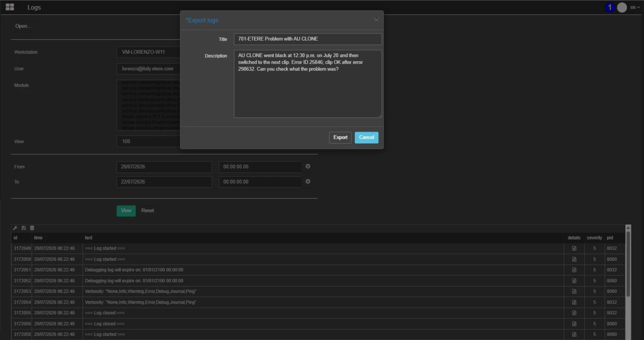The width and height of the screenshot is (644, 340).
Task: Sort by the text column header
Action: [x=89, y=238]
